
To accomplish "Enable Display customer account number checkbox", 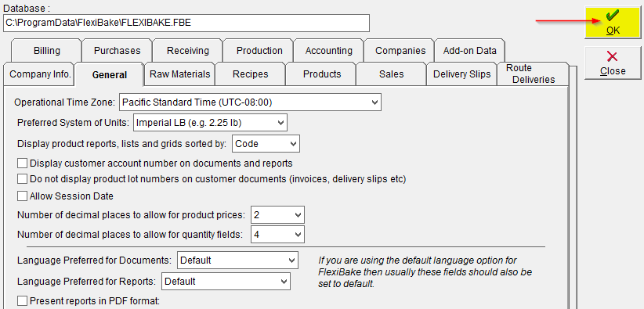I will (22, 163).
